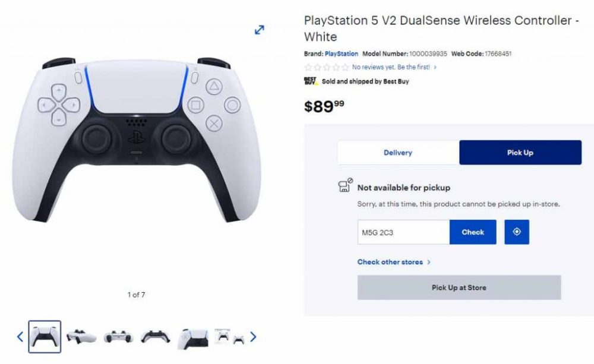Expand the product image to fullscreen
This screenshot has width=594, height=364.
click(x=260, y=30)
